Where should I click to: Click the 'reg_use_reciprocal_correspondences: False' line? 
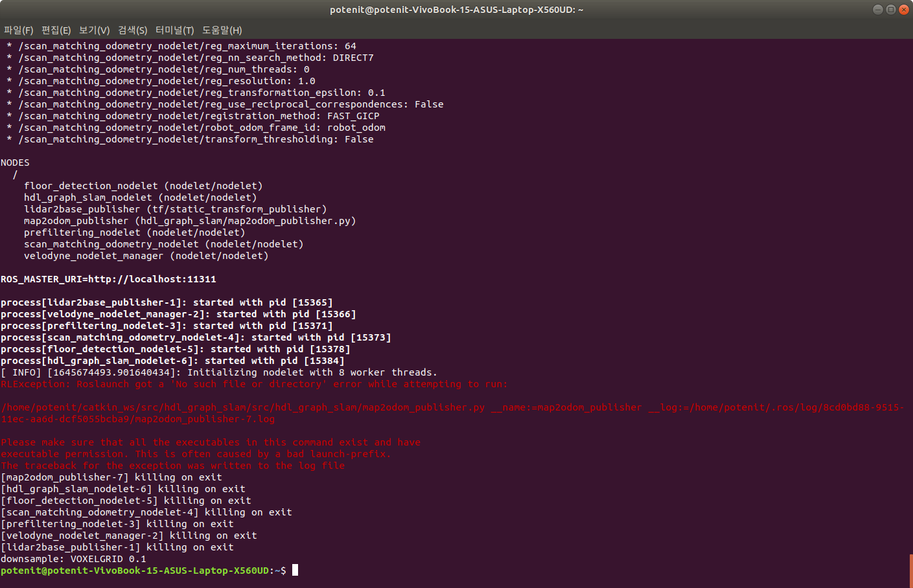pyautogui.click(x=225, y=104)
